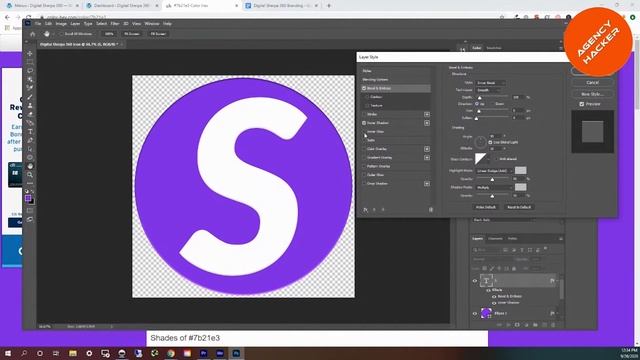Click the search icon in Windows taskbar
This screenshot has height=360, width=640.
point(24,353)
